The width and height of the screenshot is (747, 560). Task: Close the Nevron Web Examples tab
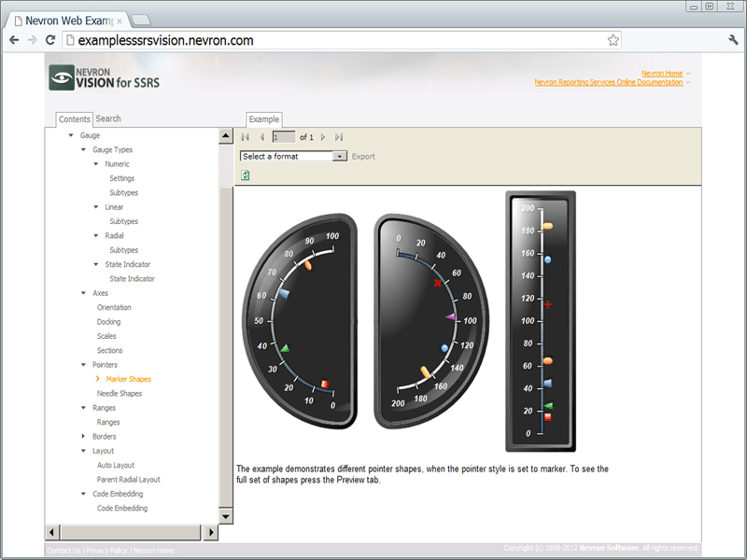coord(120,21)
